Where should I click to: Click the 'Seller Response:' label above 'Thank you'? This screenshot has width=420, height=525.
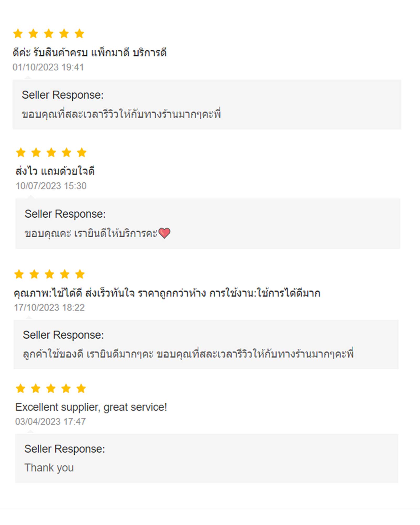click(x=65, y=449)
